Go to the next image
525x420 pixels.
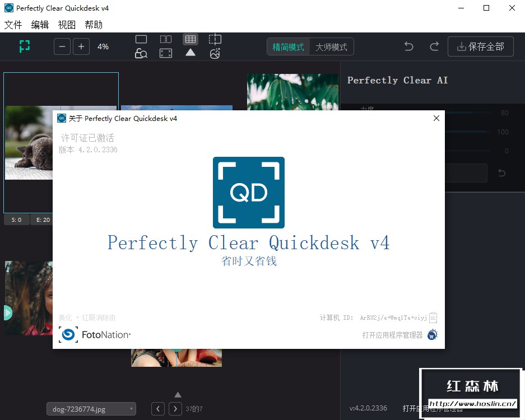click(x=175, y=409)
